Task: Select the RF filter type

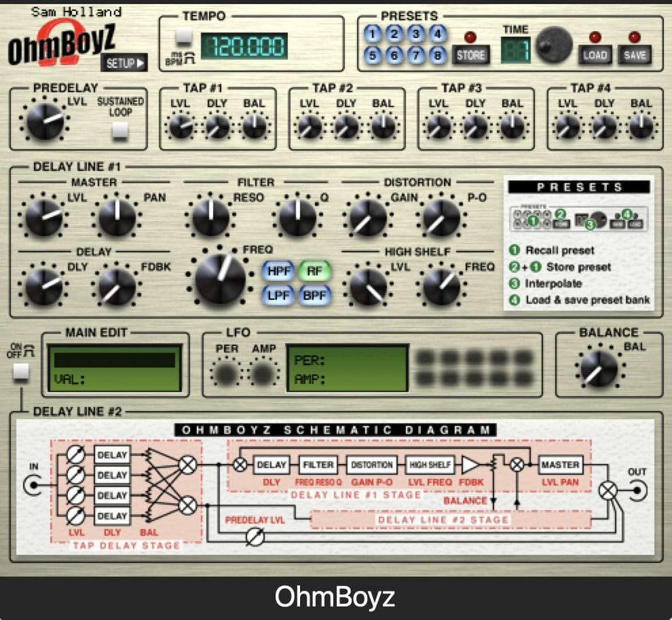Action: 314,271
